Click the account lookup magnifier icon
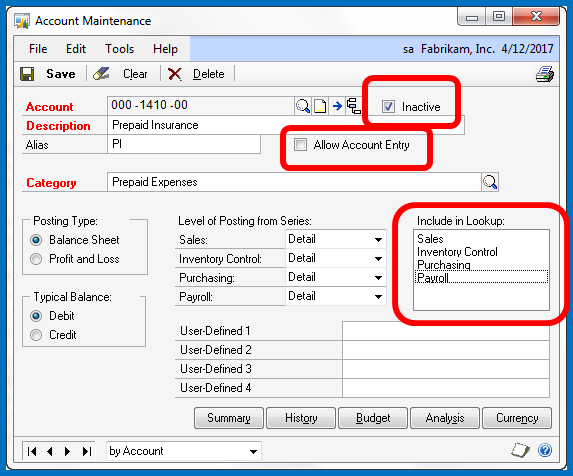The height and width of the screenshot is (476, 573). coord(303,106)
